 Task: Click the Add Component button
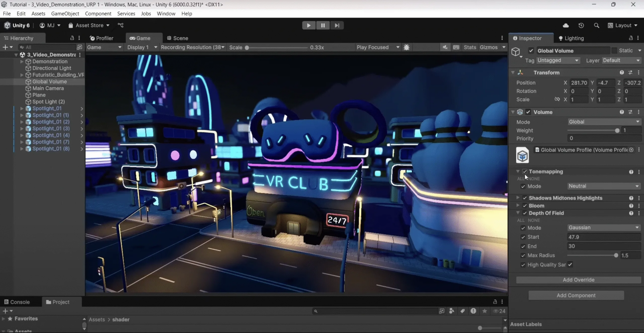pos(576,295)
